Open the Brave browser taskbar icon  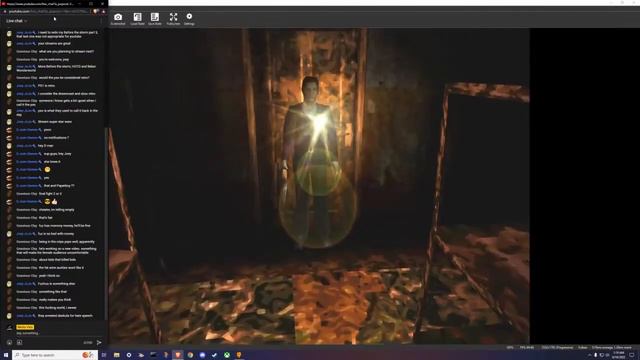pyautogui.click(x=178, y=355)
